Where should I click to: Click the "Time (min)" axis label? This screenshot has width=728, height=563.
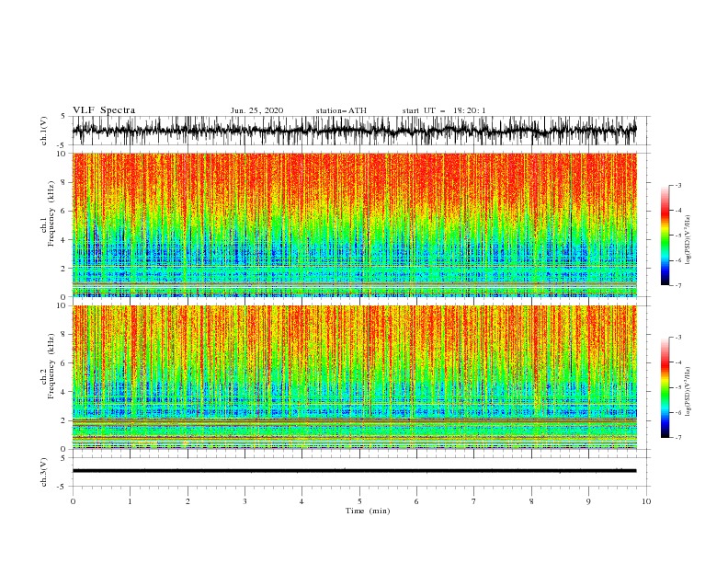click(368, 511)
